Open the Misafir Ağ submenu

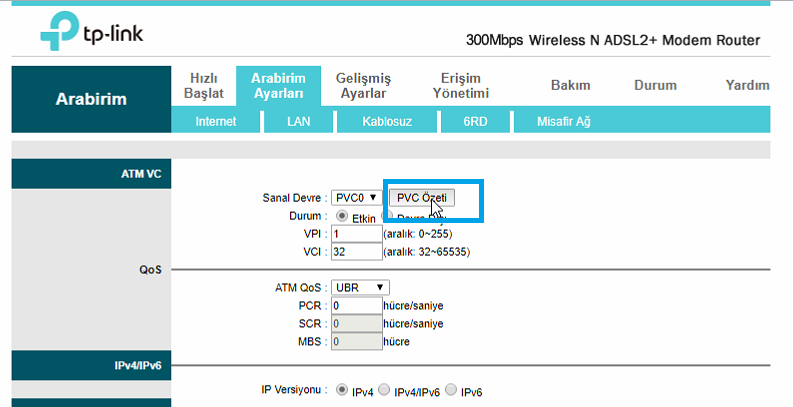(x=563, y=121)
